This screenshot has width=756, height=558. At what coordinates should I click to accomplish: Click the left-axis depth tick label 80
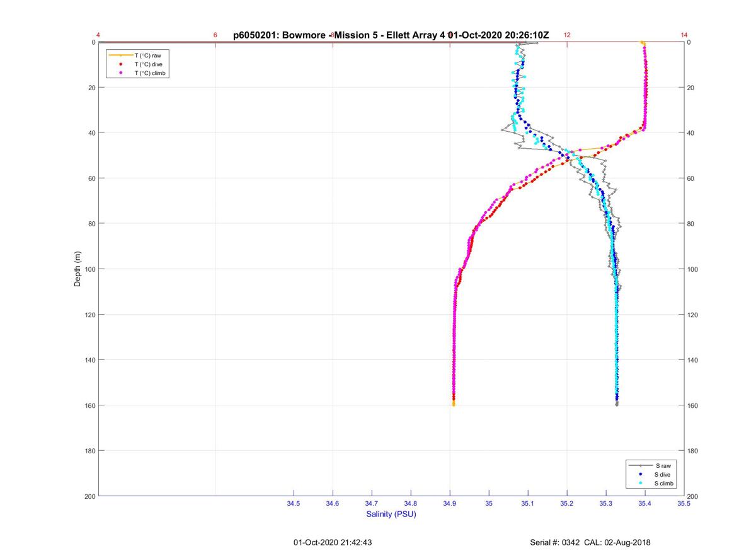tap(91, 224)
